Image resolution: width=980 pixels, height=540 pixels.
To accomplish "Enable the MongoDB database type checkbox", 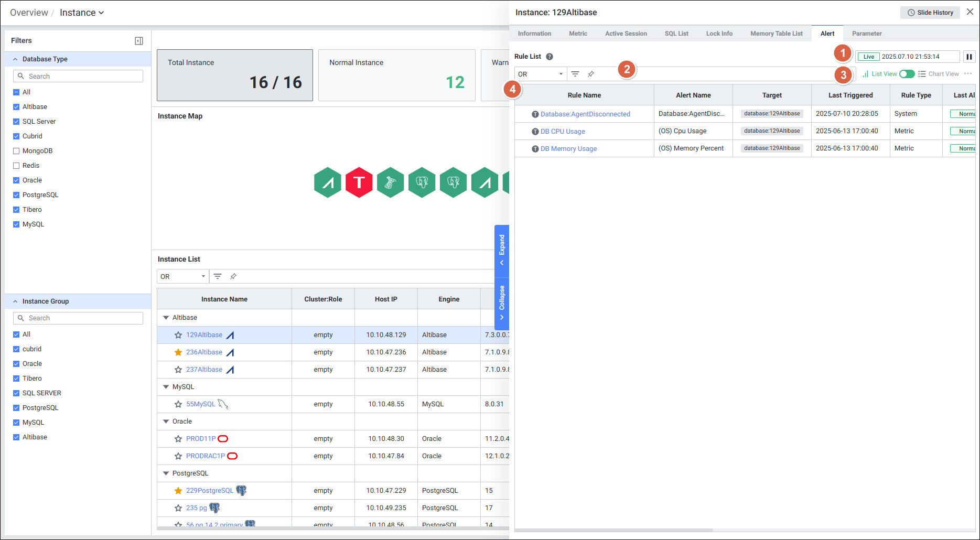I will coord(16,151).
